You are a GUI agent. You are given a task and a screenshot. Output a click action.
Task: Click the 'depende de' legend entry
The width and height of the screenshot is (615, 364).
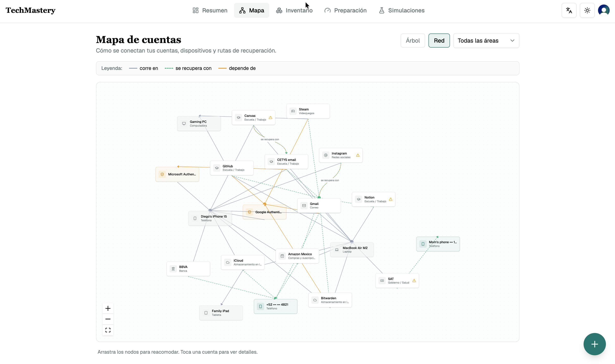pos(237,68)
